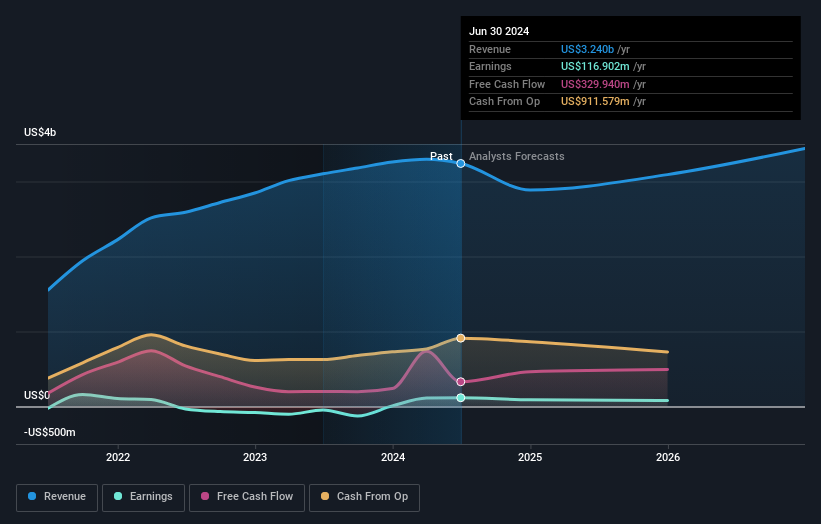Click the US$329.940m free cash flow value
Image resolution: width=821 pixels, height=524 pixels.
[x=595, y=84]
